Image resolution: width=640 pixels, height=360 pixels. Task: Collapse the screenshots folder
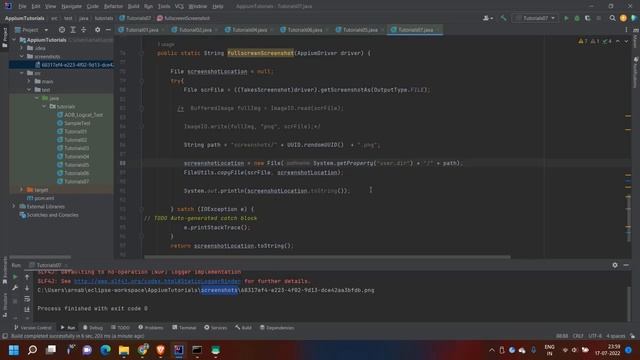[22, 56]
